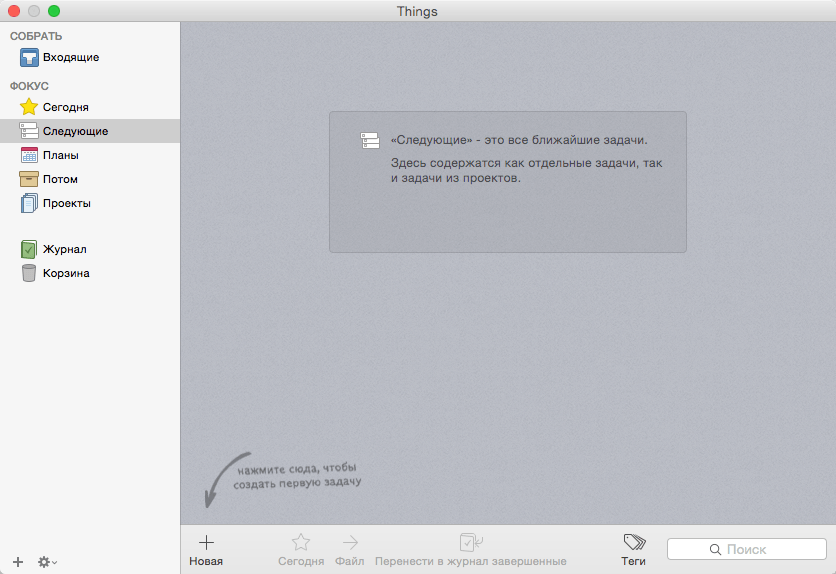Image resolution: width=836 pixels, height=574 pixels.
Task: Select the Планы label in sidebar
Action: (x=61, y=155)
